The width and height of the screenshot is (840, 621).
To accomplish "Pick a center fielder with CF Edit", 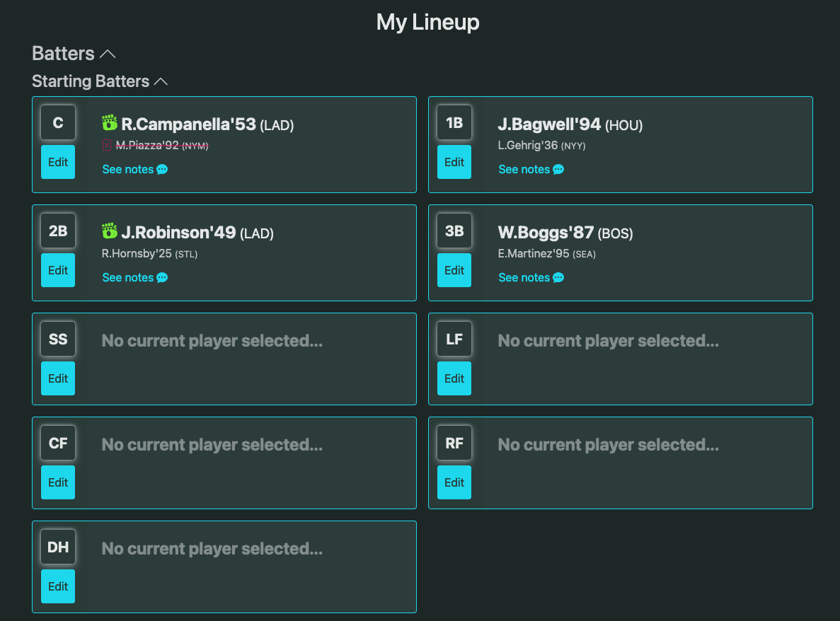I will [x=58, y=482].
